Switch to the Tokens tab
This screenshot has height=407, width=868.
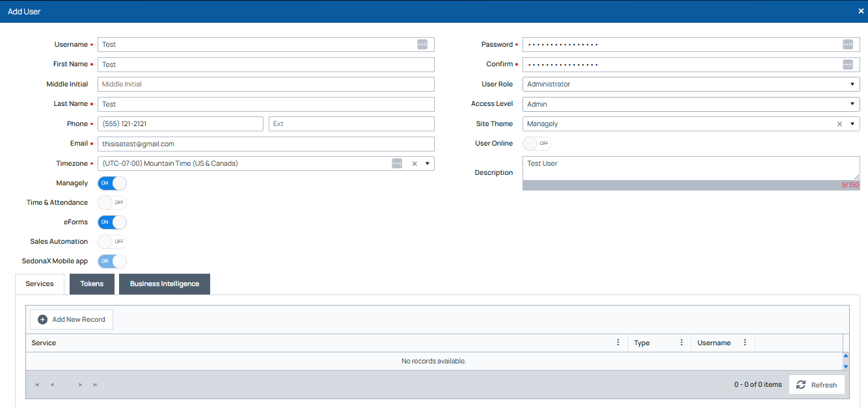coord(92,284)
